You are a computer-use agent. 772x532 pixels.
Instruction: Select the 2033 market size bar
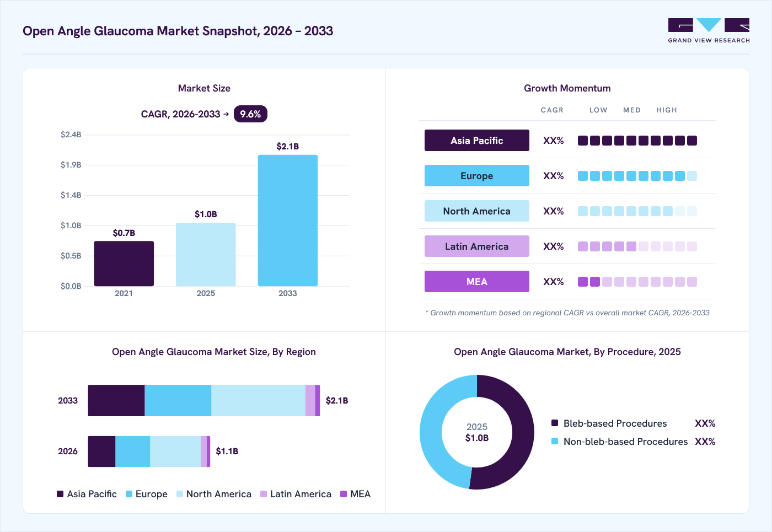288,221
